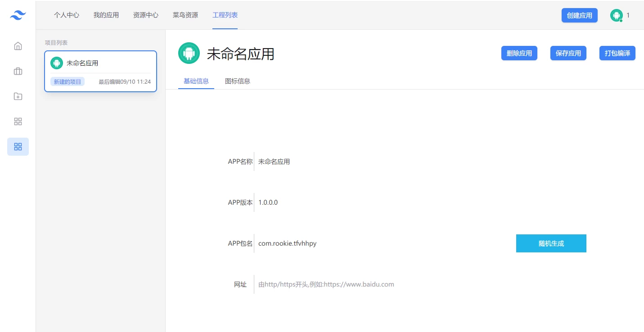Click the 未命名应用 header title

coord(241,54)
